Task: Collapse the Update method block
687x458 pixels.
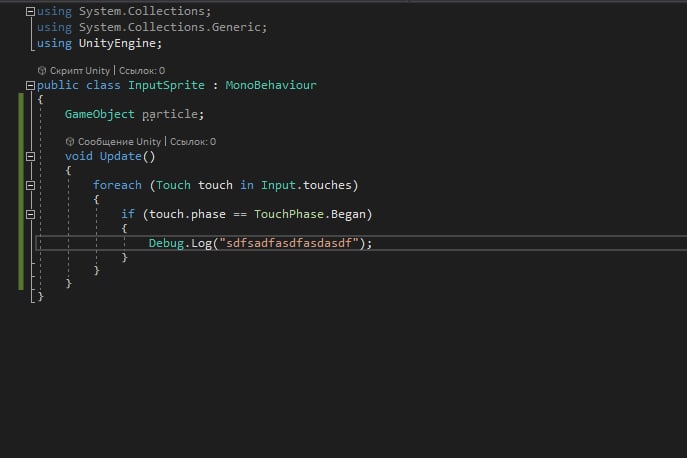Action: [x=30, y=156]
